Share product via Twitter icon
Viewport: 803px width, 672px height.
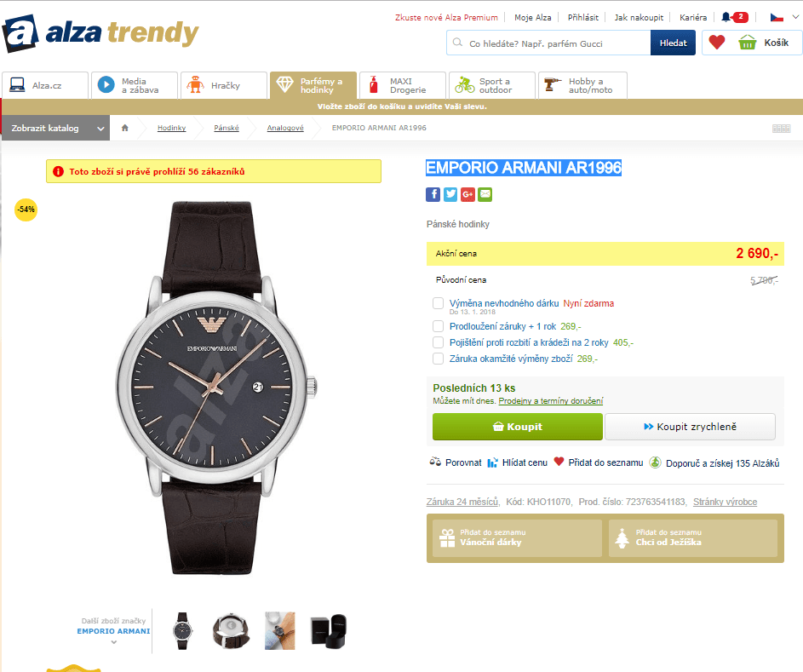tap(450, 195)
